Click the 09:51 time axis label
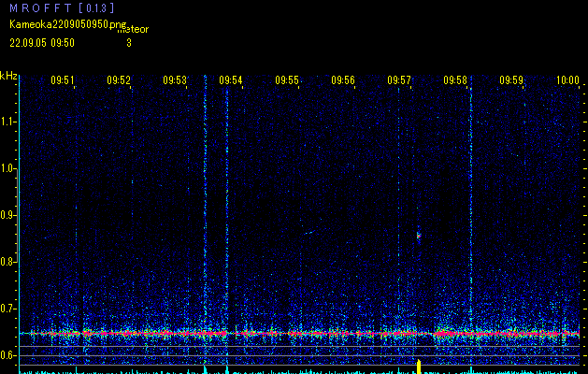The height and width of the screenshot is (374, 588). (63, 80)
